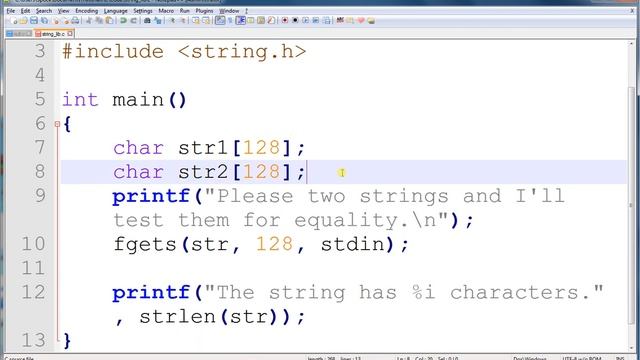This screenshot has height=360, width=640.
Task: Click the UTF-8 encoding entry in the status bar
Action: pos(581,358)
